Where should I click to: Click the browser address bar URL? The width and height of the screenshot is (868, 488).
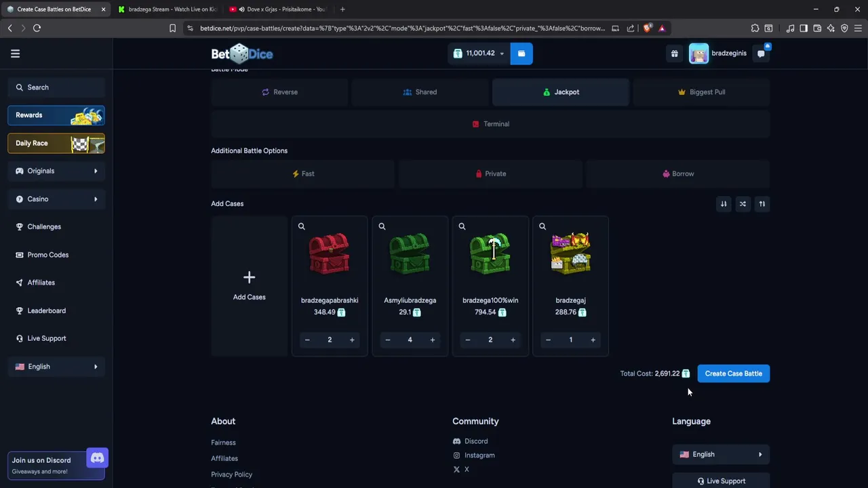click(402, 28)
